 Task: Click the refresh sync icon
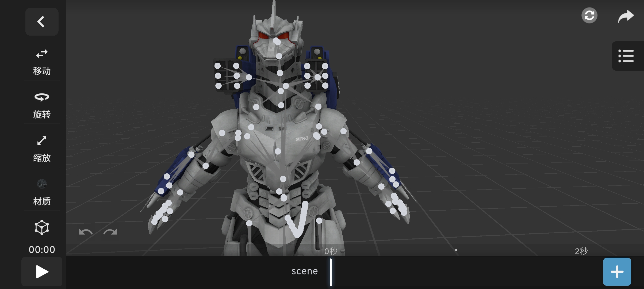coord(589,16)
